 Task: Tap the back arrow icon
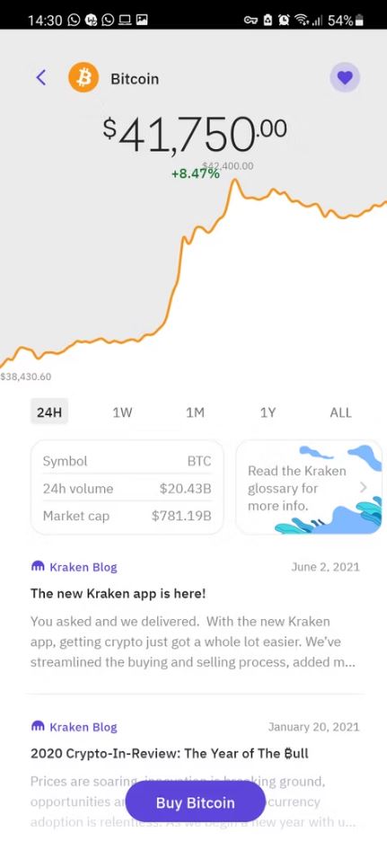click(x=41, y=77)
